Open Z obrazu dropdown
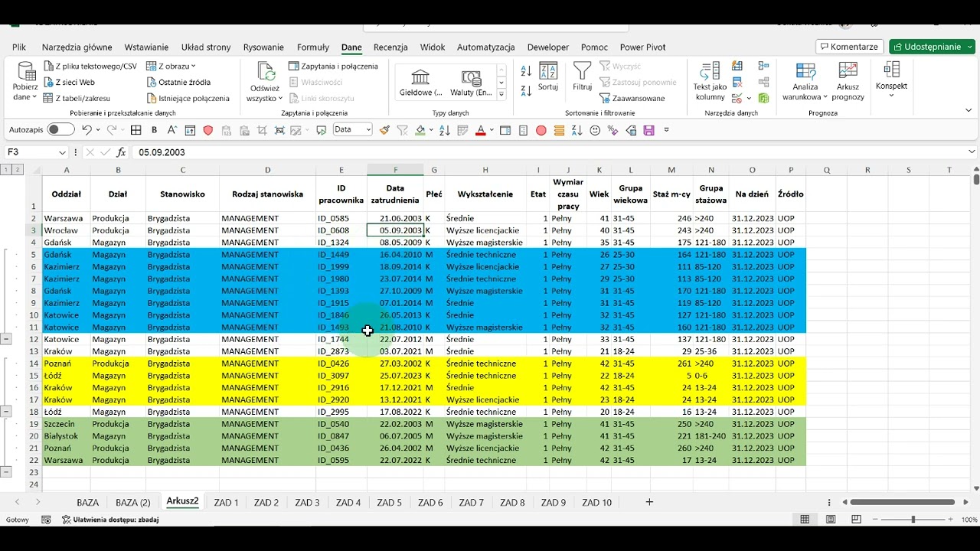 [171, 67]
